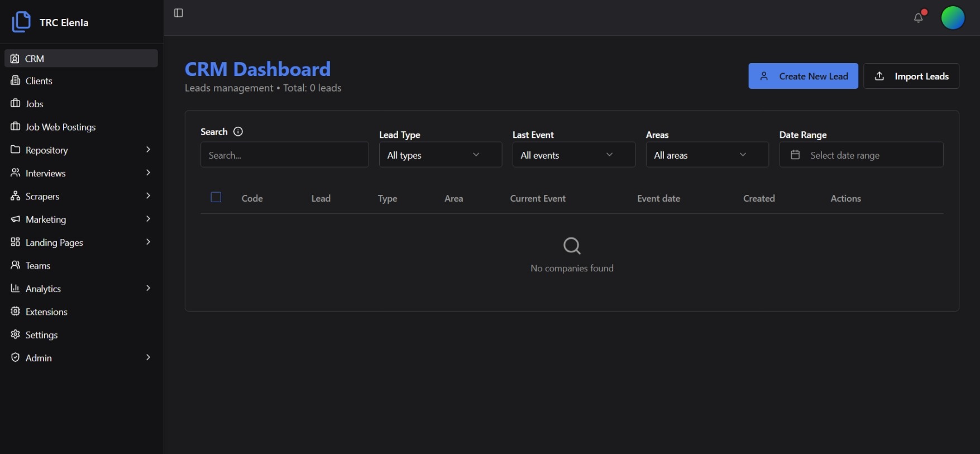This screenshot has width=980, height=454.
Task: Click the Import Leads button
Action: point(911,76)
